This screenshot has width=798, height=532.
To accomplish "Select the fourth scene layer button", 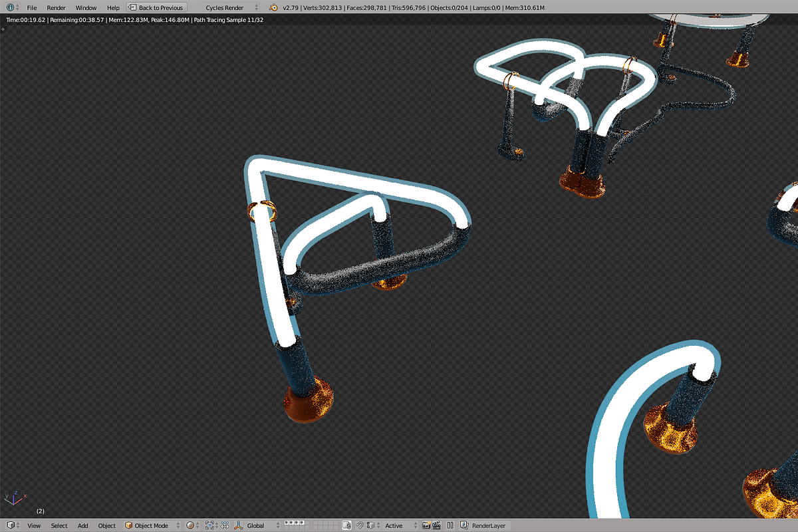I will [301, 523].
